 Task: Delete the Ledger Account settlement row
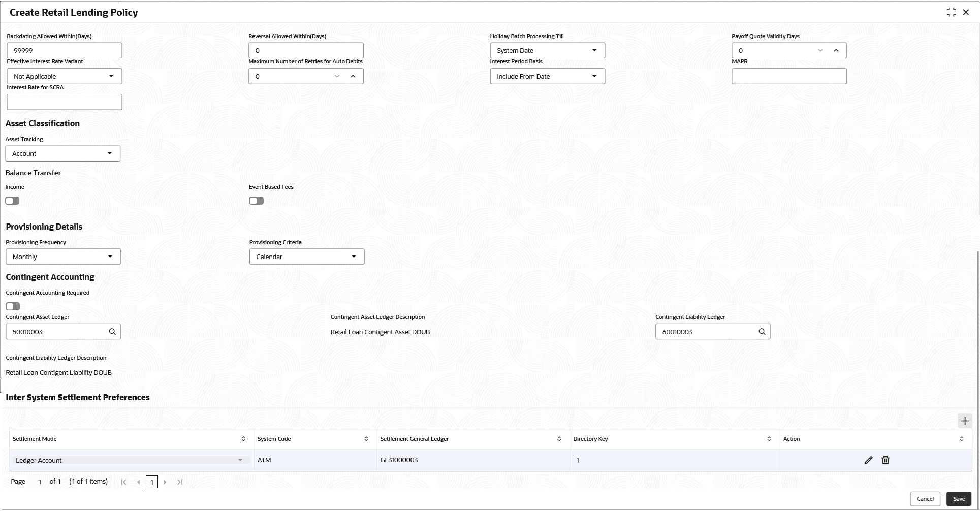click(x=885, y=460)
